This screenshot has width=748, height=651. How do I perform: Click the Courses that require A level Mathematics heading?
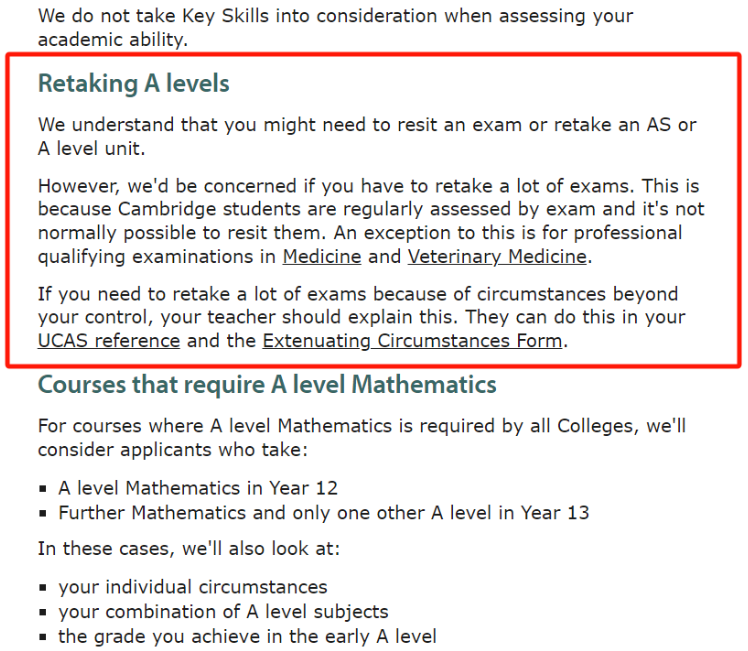tap(267, 384)
